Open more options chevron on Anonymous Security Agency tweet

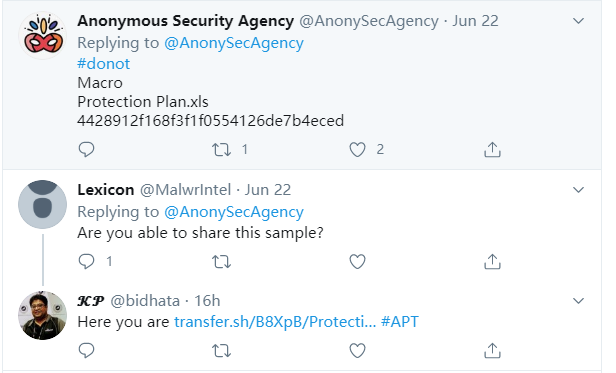[578, 21]
